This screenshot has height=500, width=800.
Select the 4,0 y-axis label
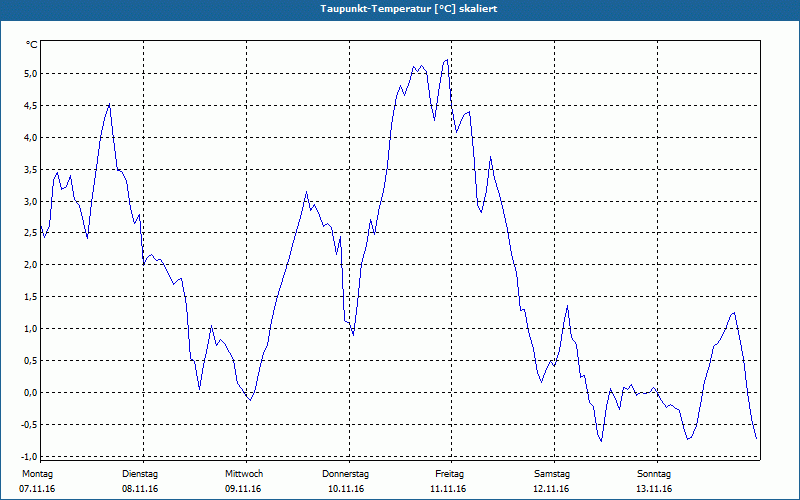point(30,137)
